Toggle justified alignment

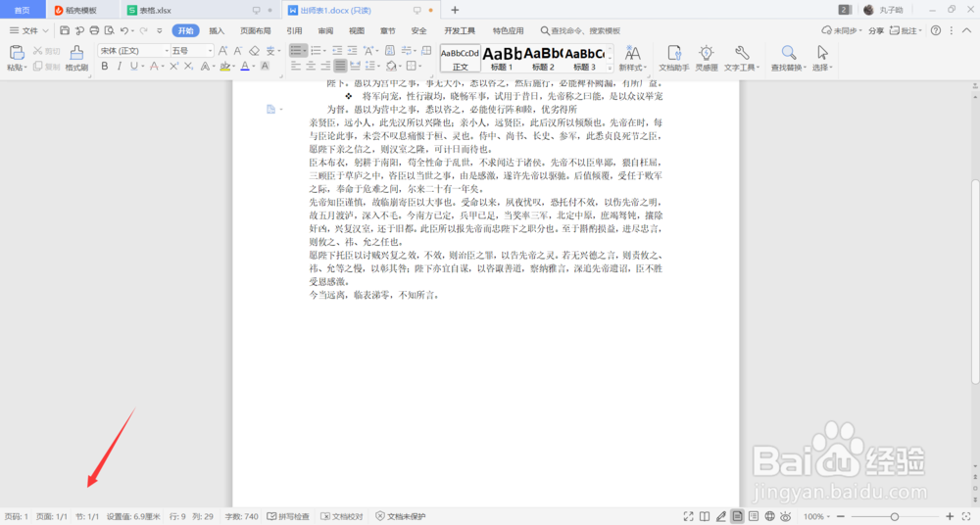(340, 66)
